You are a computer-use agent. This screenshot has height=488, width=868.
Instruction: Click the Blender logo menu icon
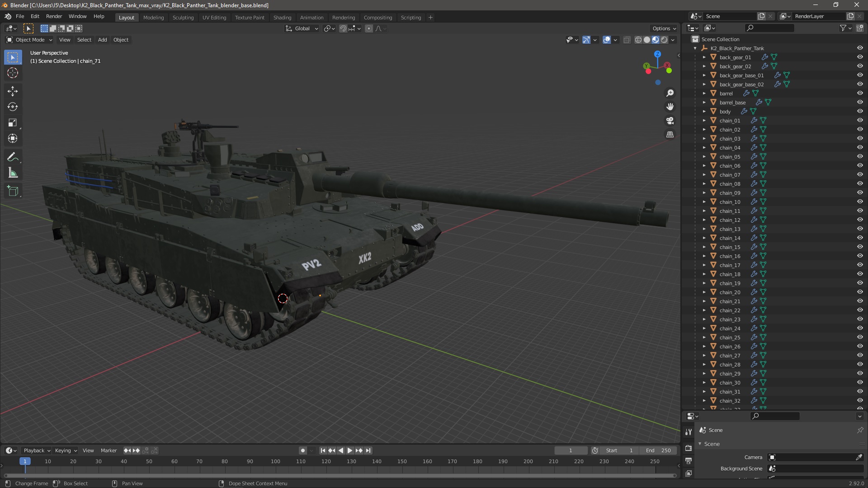(8, 16)
